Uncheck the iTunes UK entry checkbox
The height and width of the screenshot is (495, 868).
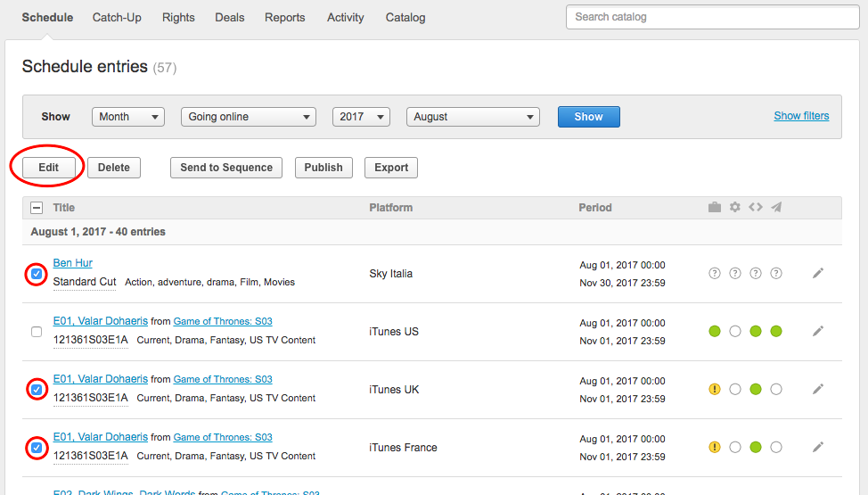[37, 389]
